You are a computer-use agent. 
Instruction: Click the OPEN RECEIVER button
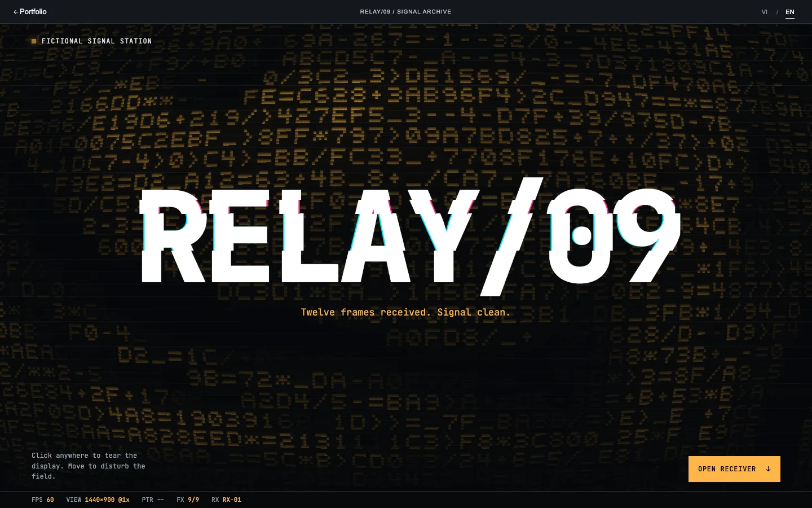pyautogui.click(x=734, y=469)
